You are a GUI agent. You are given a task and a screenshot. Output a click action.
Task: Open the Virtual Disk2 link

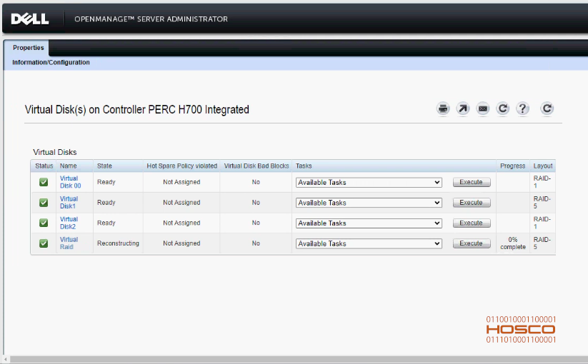[69, 223]
